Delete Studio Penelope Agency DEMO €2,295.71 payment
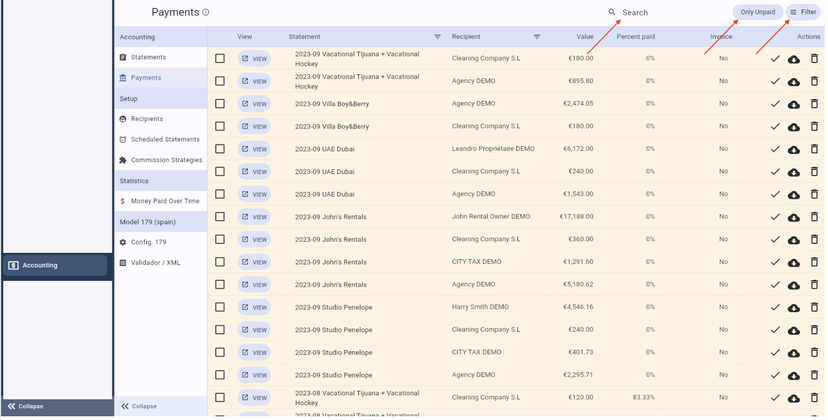The height and width of the screenshot is (420, 828). point(814,375)
